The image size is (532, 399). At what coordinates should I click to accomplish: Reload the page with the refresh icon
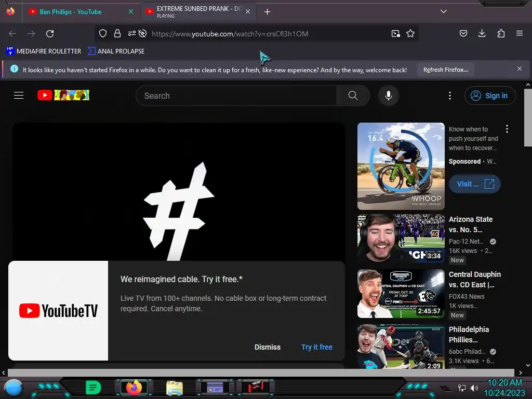[50, 34]
